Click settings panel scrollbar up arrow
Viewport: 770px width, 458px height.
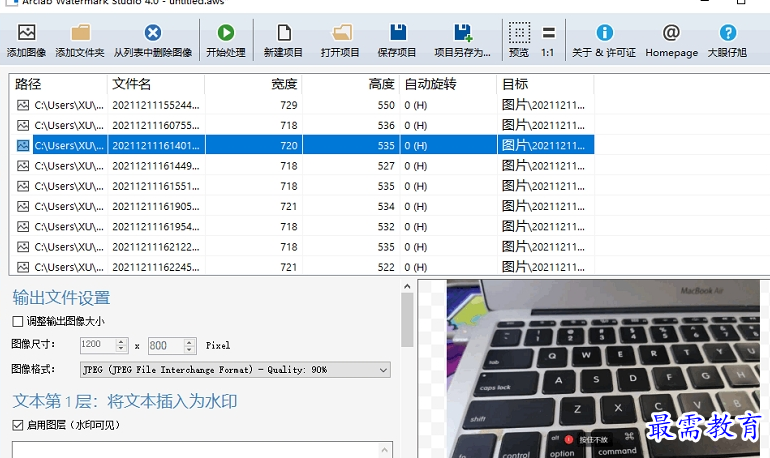pyautogui.click(x=407, y=286)
